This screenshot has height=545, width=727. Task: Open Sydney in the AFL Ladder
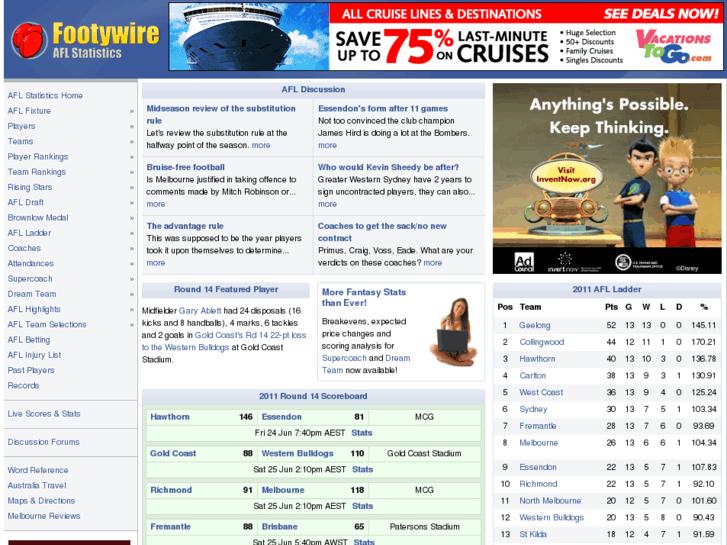[x=533, y=409]
